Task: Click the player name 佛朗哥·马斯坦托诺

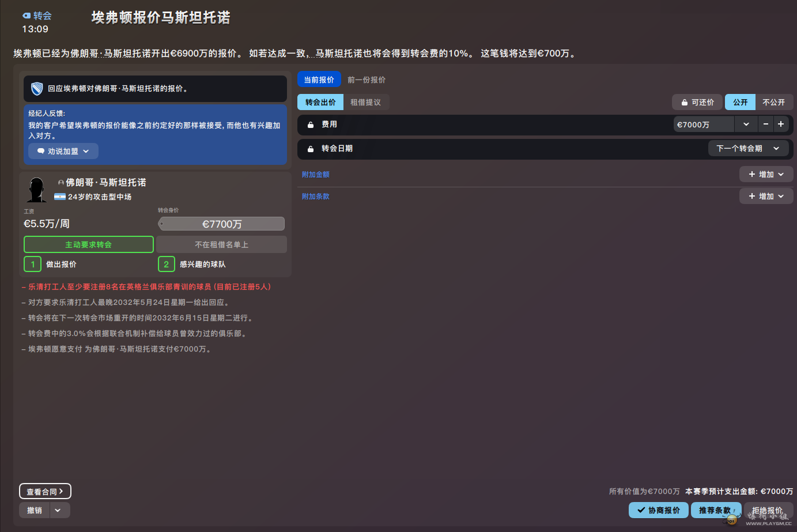Action: (x=106, y=182)
